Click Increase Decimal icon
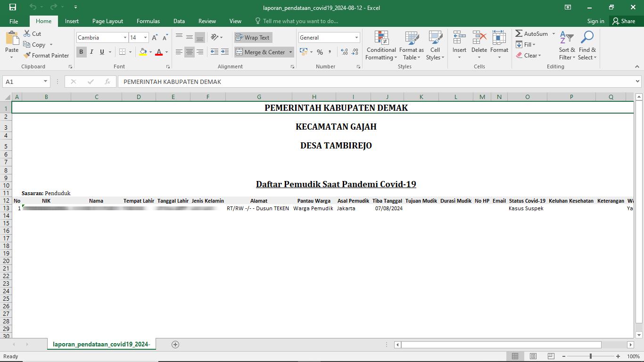Screen dimensions: 644x362 tap(344, 52)
